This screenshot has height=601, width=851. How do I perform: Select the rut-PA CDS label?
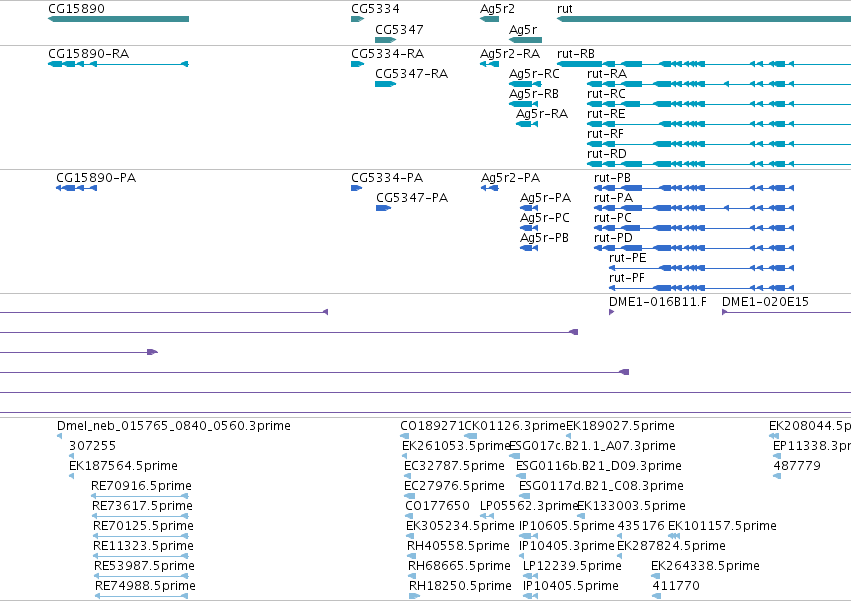[613, 198]
